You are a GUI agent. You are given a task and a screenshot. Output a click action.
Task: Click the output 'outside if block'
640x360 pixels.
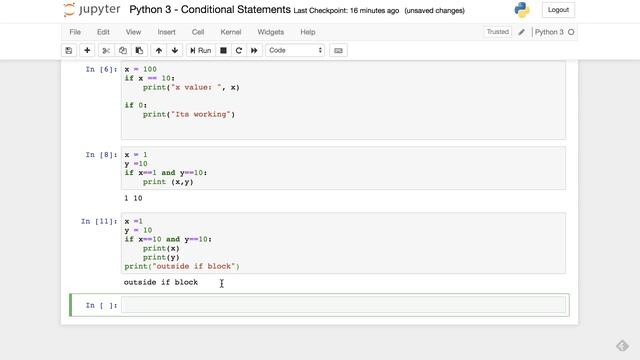click(x=161, y=282)
